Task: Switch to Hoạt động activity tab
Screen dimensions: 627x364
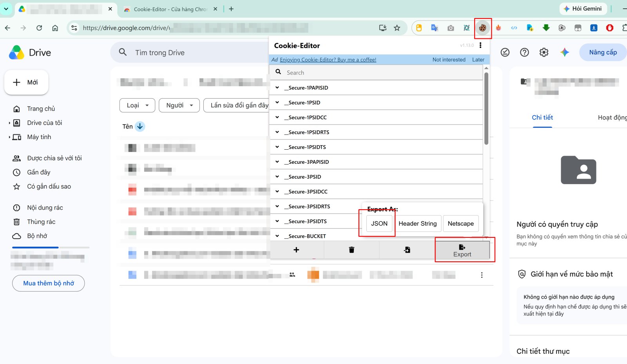Action: (x=612, y=118)
